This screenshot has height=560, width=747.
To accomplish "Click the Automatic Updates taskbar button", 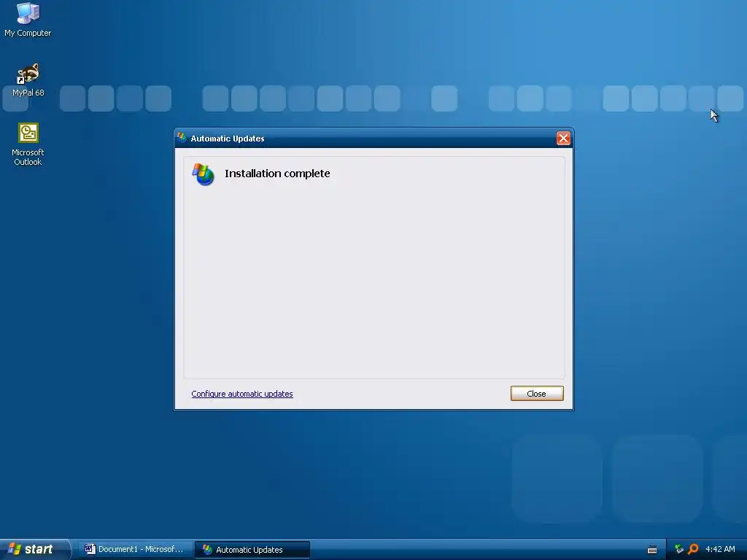I will [x=252, y=550].
